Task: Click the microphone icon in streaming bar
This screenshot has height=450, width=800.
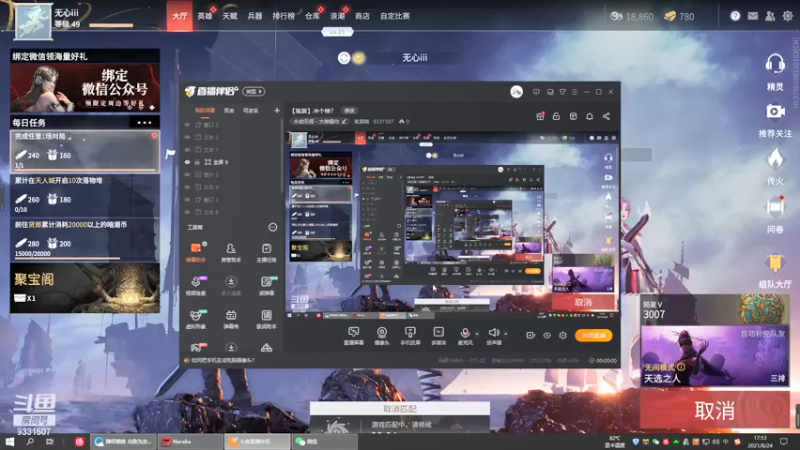Action: 465,333
